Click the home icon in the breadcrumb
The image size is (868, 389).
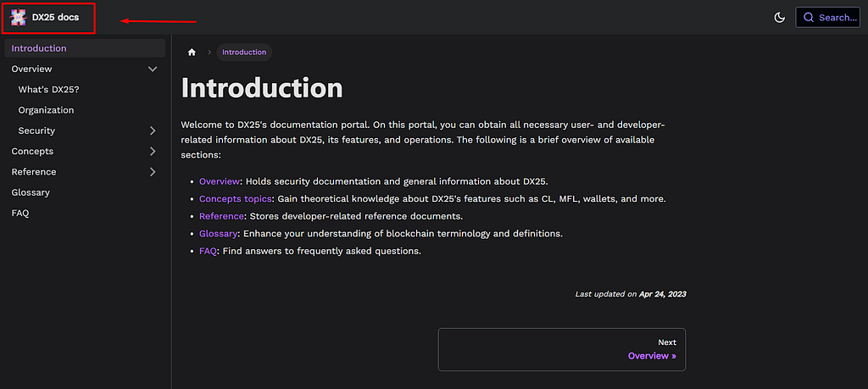(192, 52)
